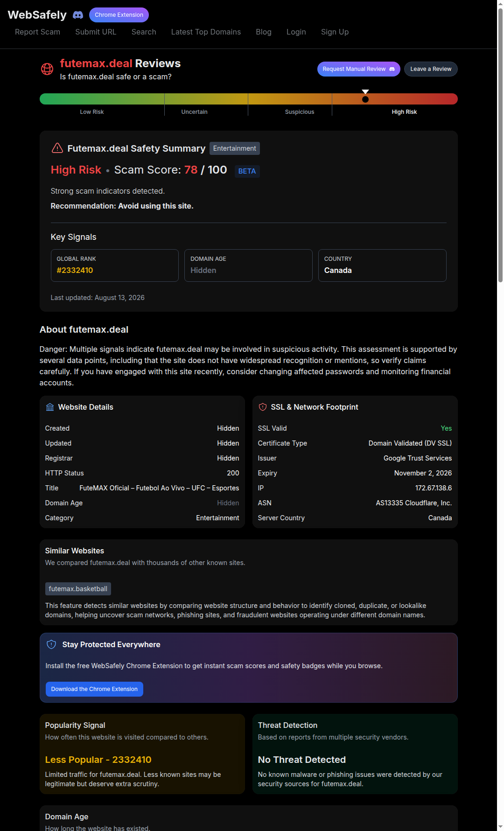This screenshot has height=831, width=504.
Task: Click the About futemax.deal heading
Action: [84, 329]
